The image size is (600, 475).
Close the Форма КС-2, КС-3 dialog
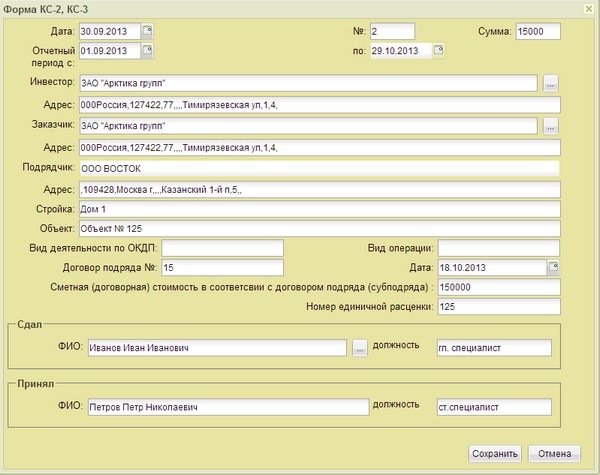point(589,9)
